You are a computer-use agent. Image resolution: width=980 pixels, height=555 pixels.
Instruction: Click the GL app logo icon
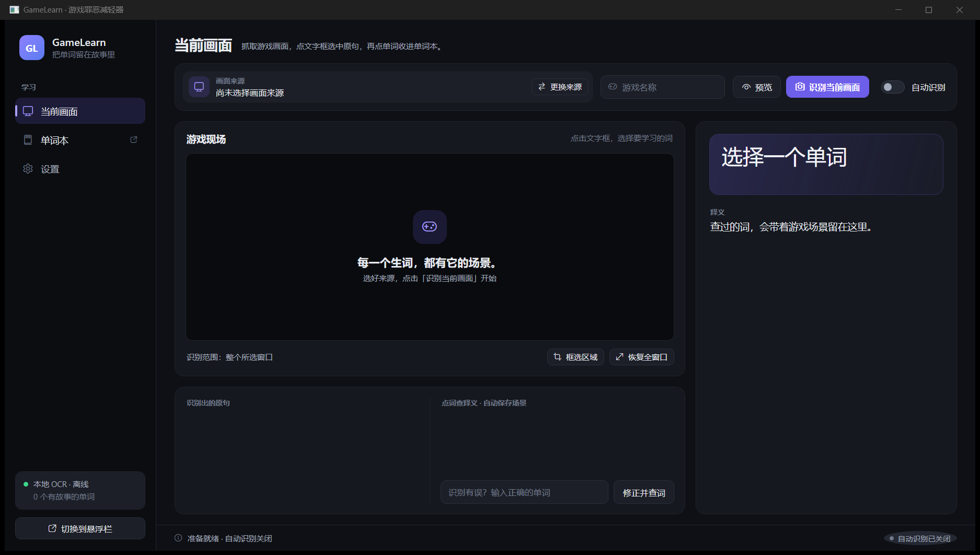[x=32, y=48]
